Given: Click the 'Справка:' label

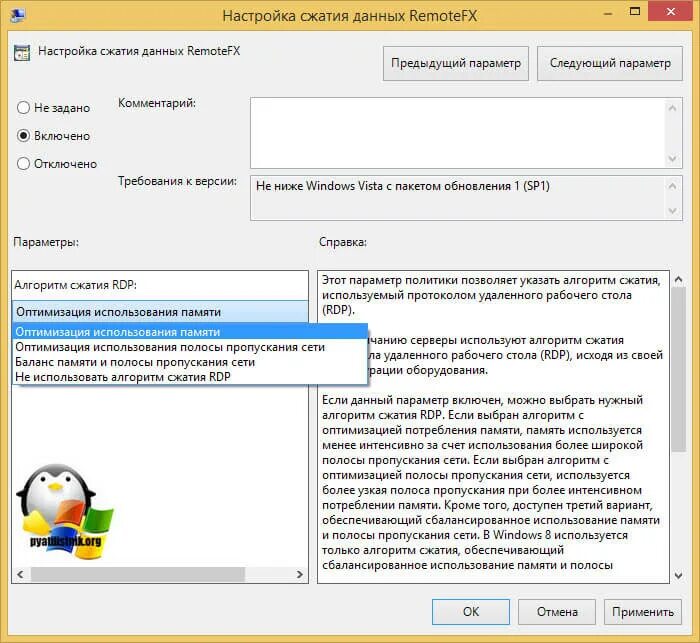Looking at the screenshot, I should [343, 242].
